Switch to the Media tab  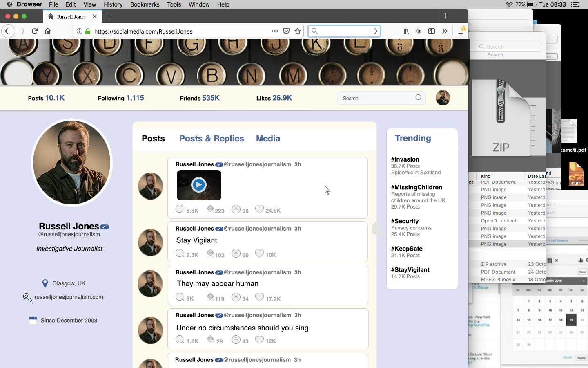pyautogui.click(x=268, y=139)
